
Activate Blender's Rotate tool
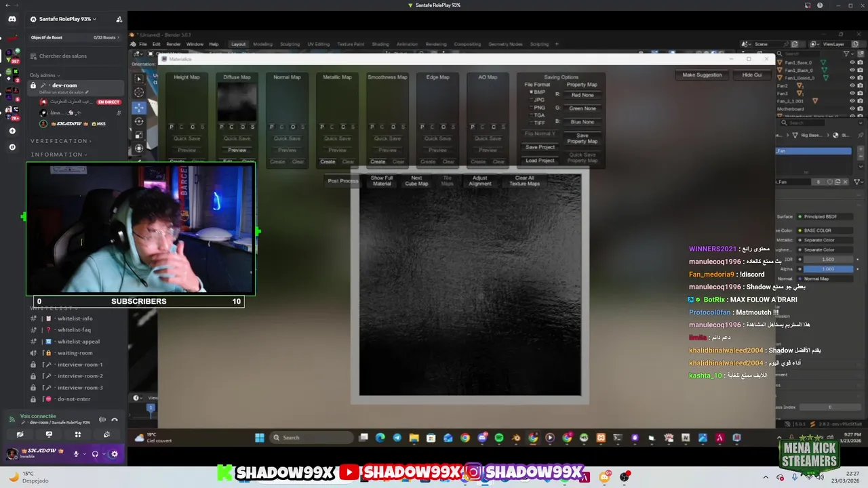139,121
